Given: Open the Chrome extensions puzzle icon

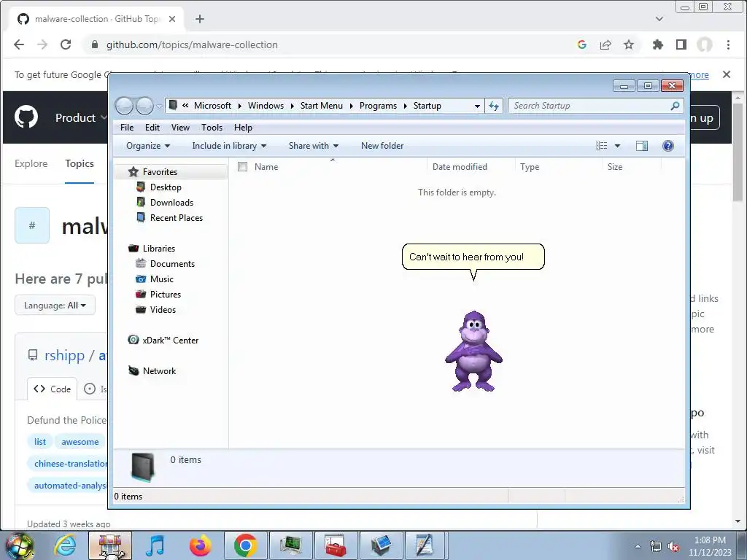Looking at the screenshot, I should pos(658,44).
